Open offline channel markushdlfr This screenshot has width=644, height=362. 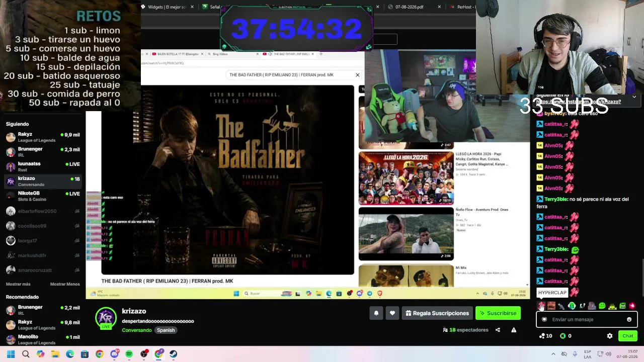(43, 255)
